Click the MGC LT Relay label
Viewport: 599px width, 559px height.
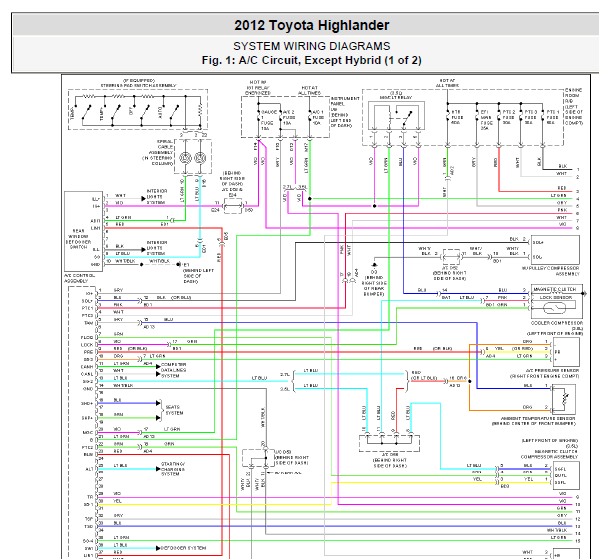396,95
